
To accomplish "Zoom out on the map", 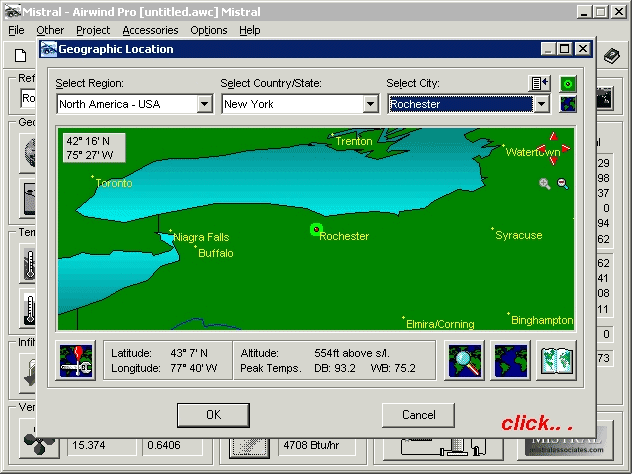I will pyautogui.click(x=563, y=184).
